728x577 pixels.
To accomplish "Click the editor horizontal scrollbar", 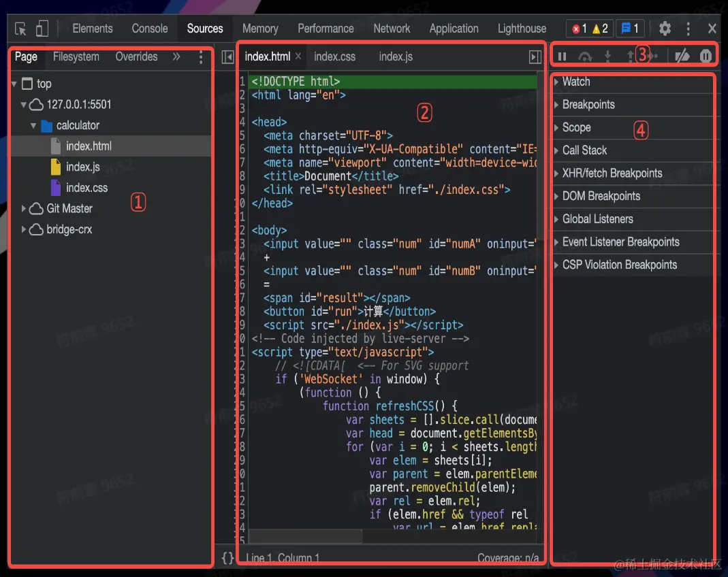I will click(306, 537).
